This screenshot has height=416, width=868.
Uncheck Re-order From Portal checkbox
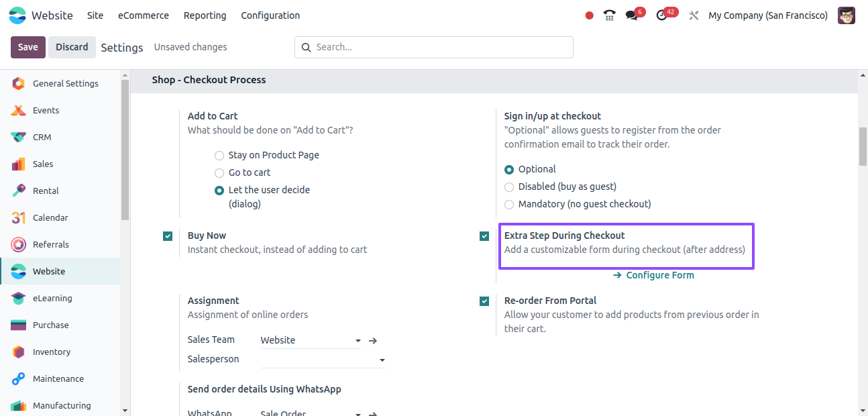pyautogui.click(x=484, y=301)
